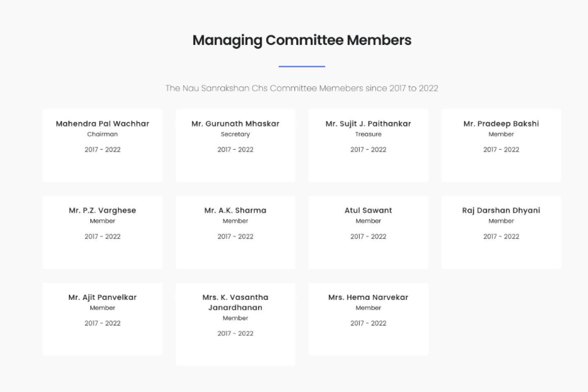Click Mrs. K. Vasantha Janardhanan's name
Viewport: 588px width, 392px height.
click(235, 303)
